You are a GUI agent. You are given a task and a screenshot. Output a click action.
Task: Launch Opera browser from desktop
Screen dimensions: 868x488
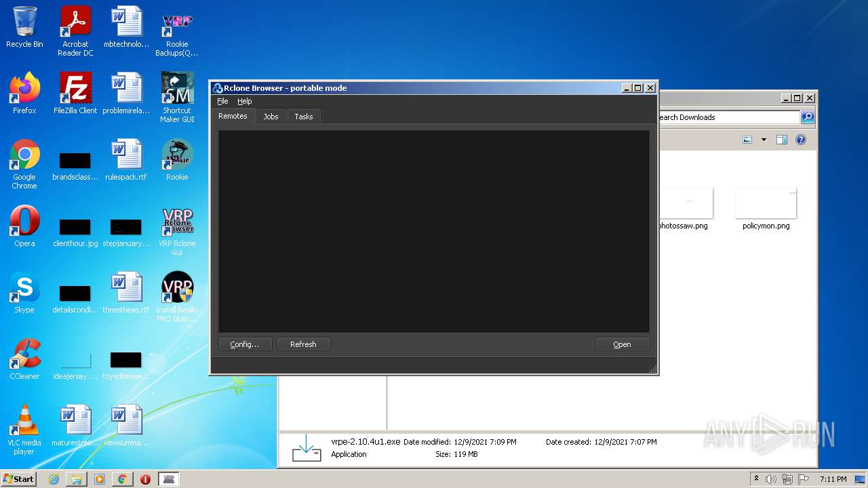pos(24,226)
